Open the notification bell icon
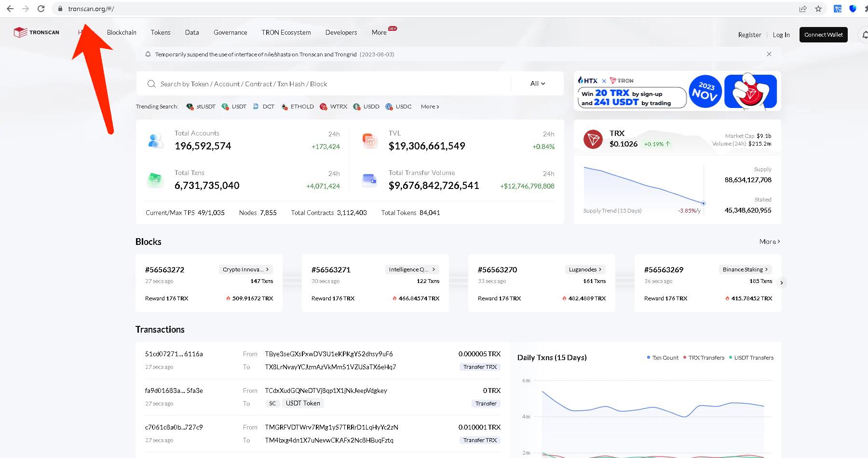Screen dimensions: 868x458 (x=865, y=35)
